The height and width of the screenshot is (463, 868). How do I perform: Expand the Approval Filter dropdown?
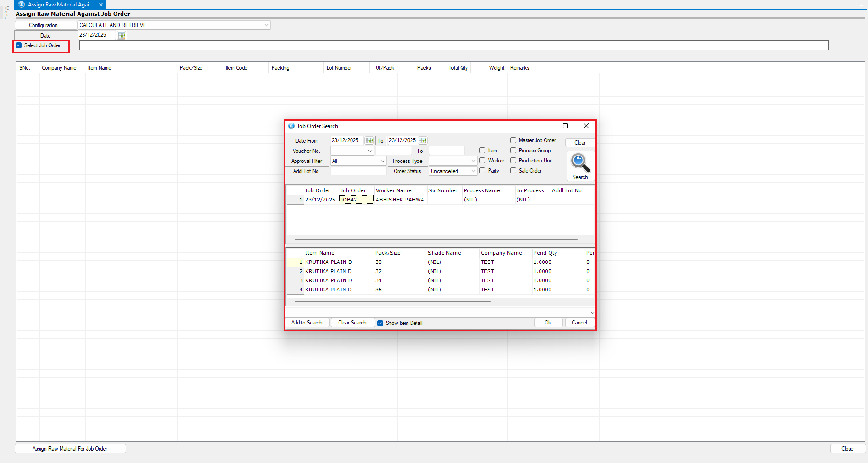tap(382, 161)
